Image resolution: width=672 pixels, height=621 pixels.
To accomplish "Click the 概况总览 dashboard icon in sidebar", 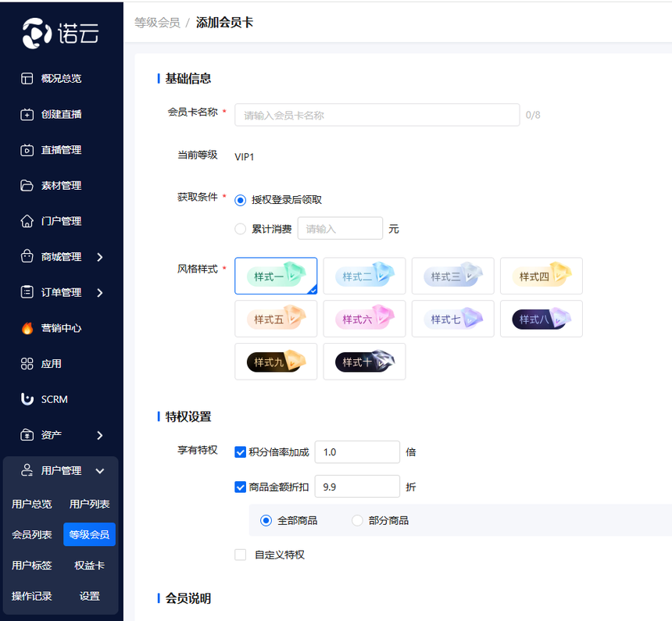I will tap(27, 78).
